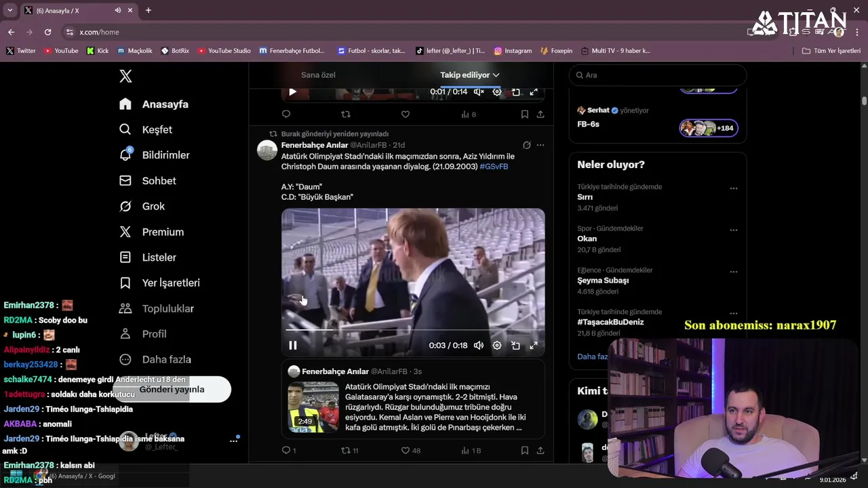Open tab search dropdown arrow
This screenshot has height=488, width=868.
coord(9,10)
